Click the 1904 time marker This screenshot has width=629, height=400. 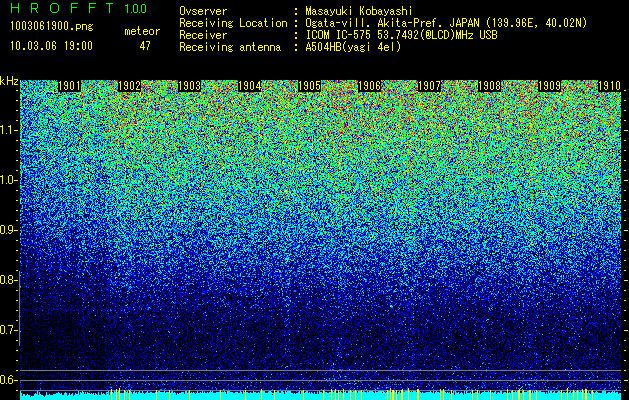250,86
